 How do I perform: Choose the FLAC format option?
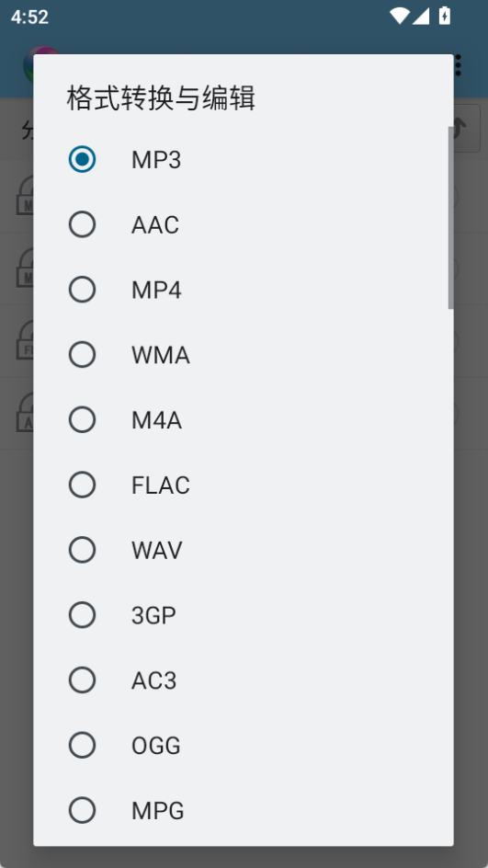click(244, 485)
